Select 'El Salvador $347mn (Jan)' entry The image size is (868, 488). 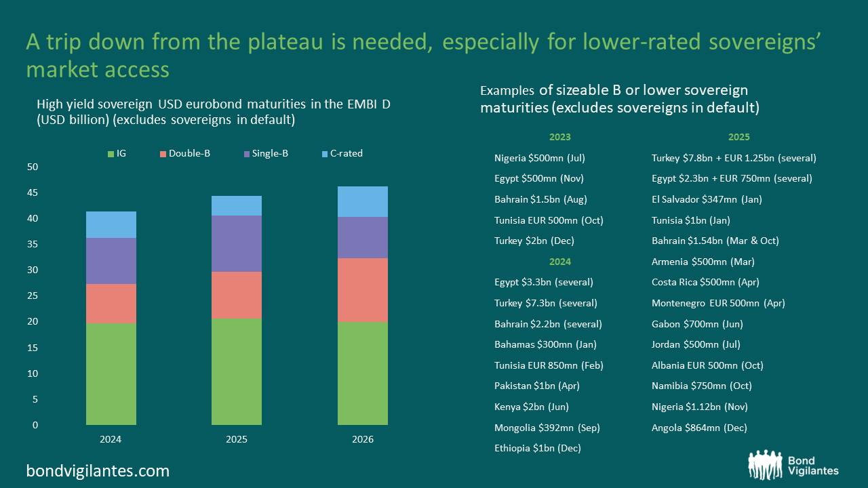pyautogui.click(x=705, y=199)
